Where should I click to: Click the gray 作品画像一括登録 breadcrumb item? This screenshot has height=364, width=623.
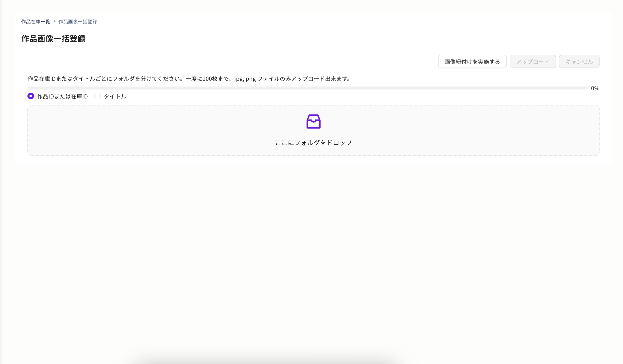pos(78,22)
